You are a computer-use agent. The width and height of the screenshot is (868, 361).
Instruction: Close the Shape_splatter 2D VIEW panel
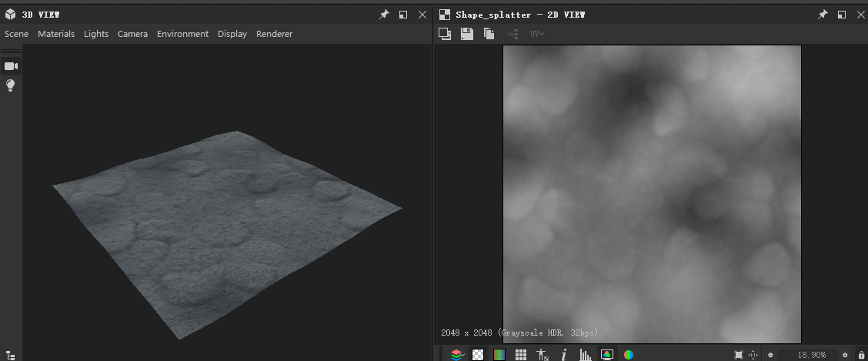pos(861,15)
